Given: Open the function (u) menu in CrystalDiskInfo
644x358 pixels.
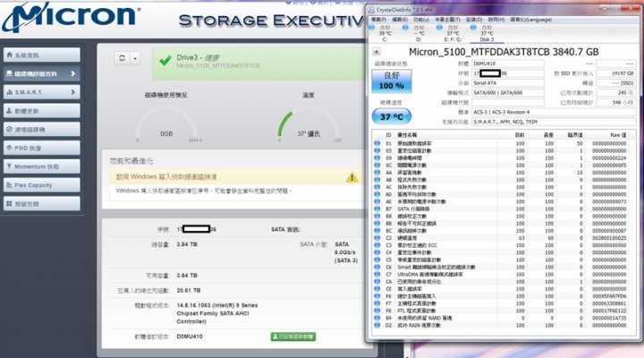Looking at the screenshot, I should [421, 20].
